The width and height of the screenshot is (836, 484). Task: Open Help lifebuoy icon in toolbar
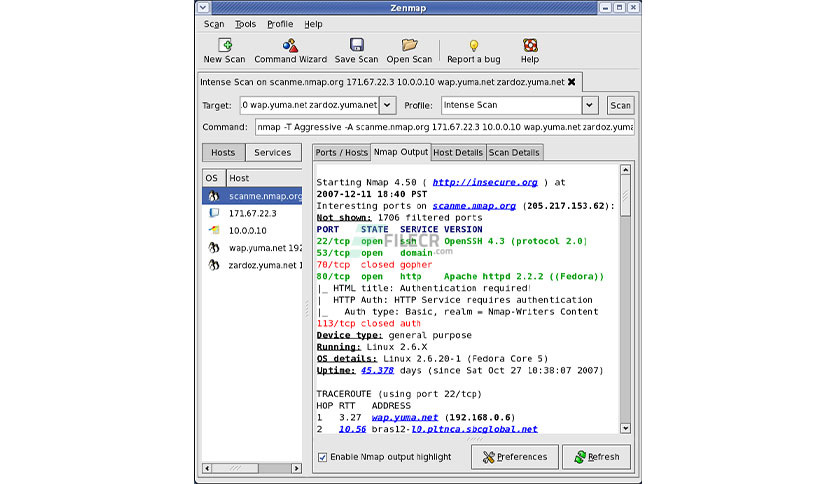click(x=530, y=45)
